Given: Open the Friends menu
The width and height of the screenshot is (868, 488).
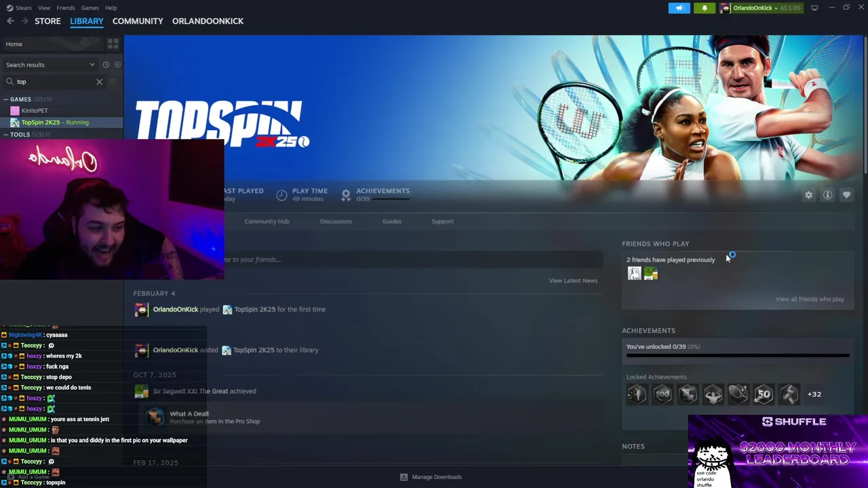Looking at the screenshot, I should click(66, 7).
